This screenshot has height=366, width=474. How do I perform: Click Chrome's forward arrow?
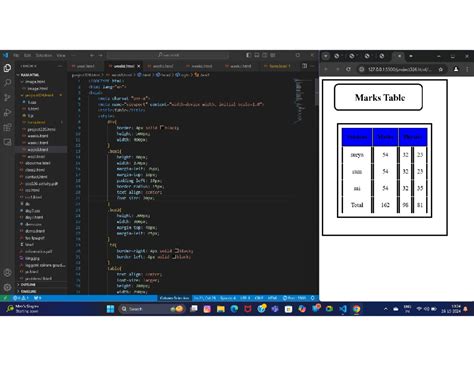click(x=337, y=69)
